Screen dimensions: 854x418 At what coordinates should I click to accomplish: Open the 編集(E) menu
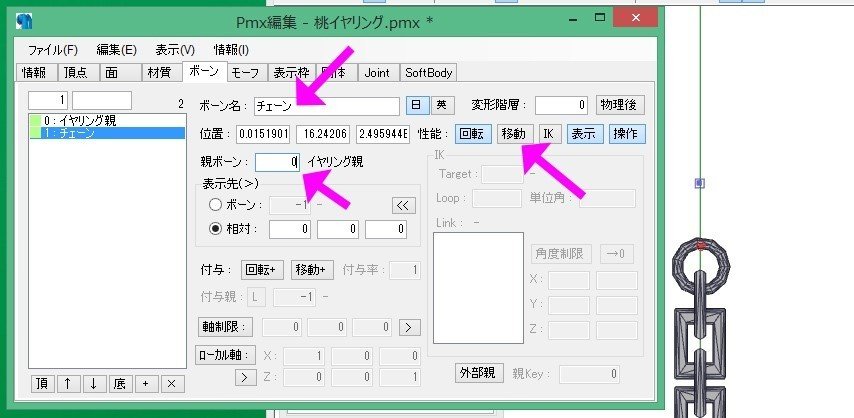(x=116, y=50)
